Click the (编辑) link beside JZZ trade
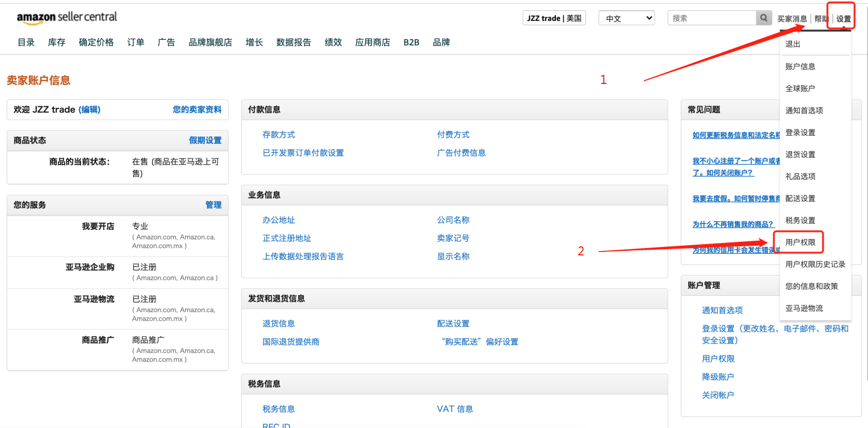 [89, 110]
